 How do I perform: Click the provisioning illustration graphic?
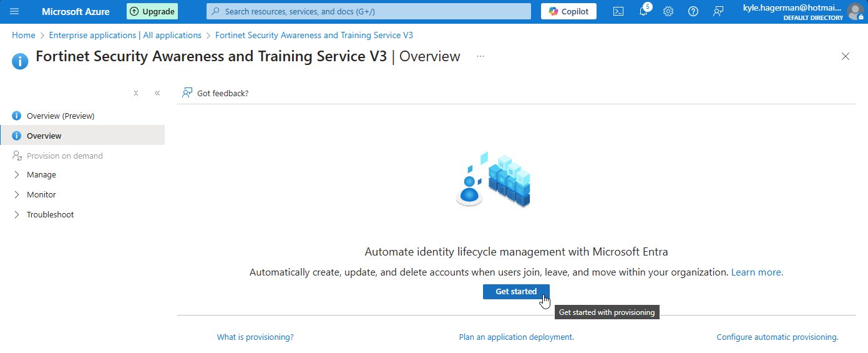point(494,179)
